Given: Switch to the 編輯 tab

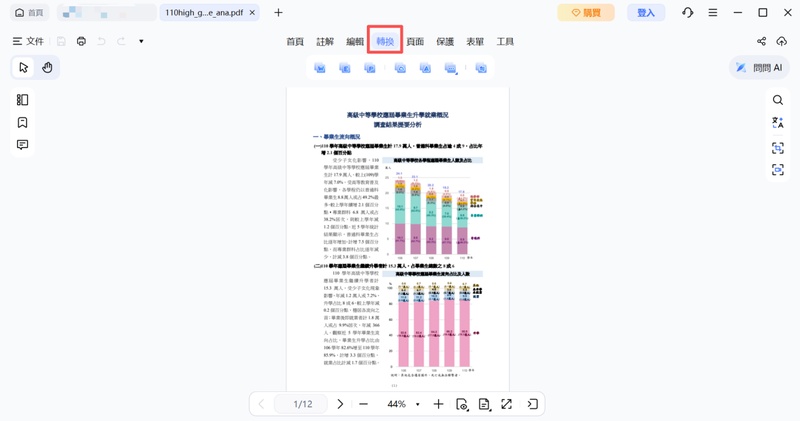Looking at the screenshot, I should (355, 42).
